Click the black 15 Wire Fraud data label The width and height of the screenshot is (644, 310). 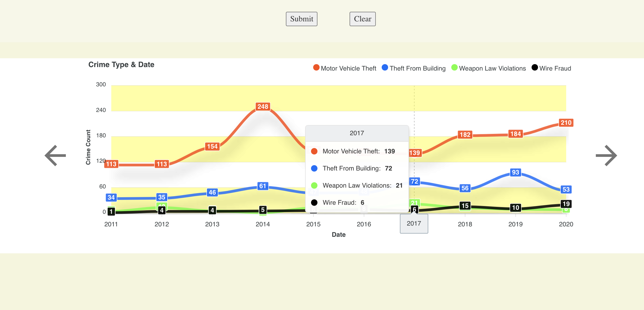tap(465, 206)
